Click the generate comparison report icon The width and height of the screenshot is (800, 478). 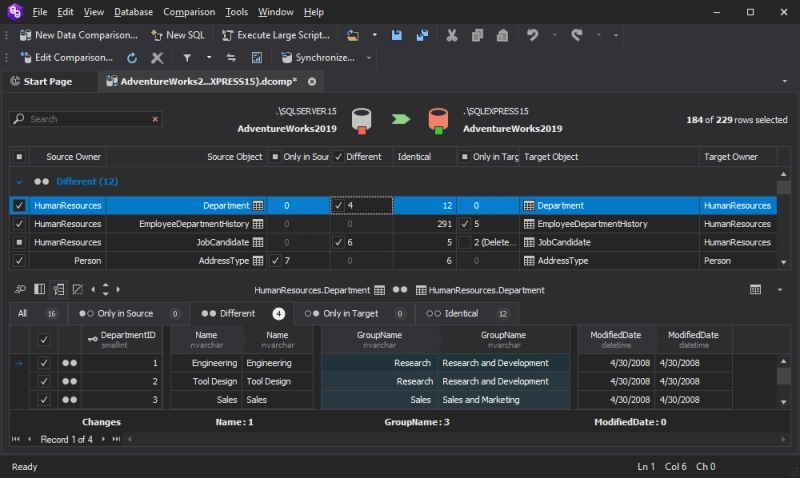[257, 58]
